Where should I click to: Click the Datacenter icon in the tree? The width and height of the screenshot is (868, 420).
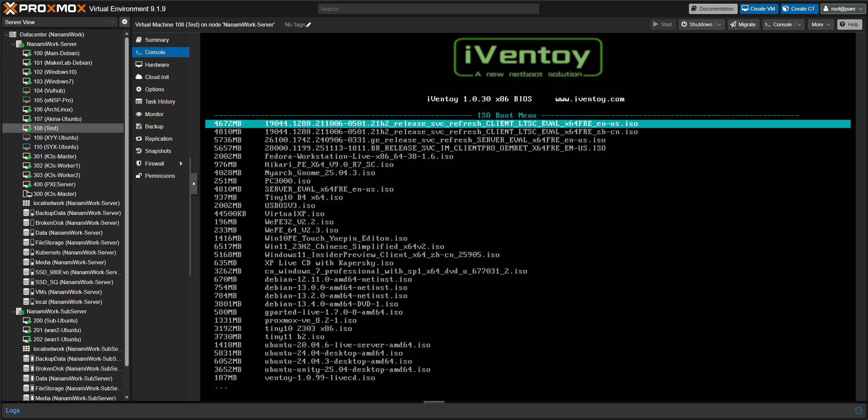click(x=13, y=34)
